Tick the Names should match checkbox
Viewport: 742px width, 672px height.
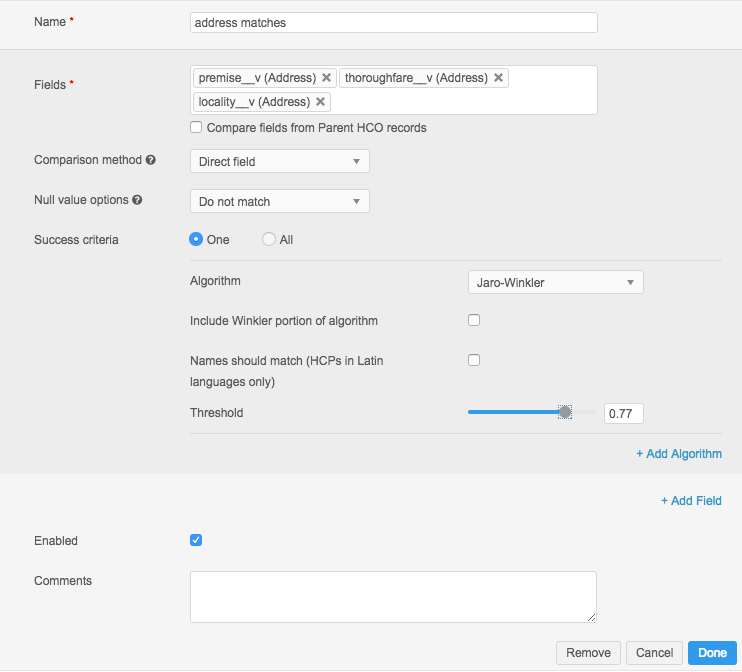[x=474, y=360]
